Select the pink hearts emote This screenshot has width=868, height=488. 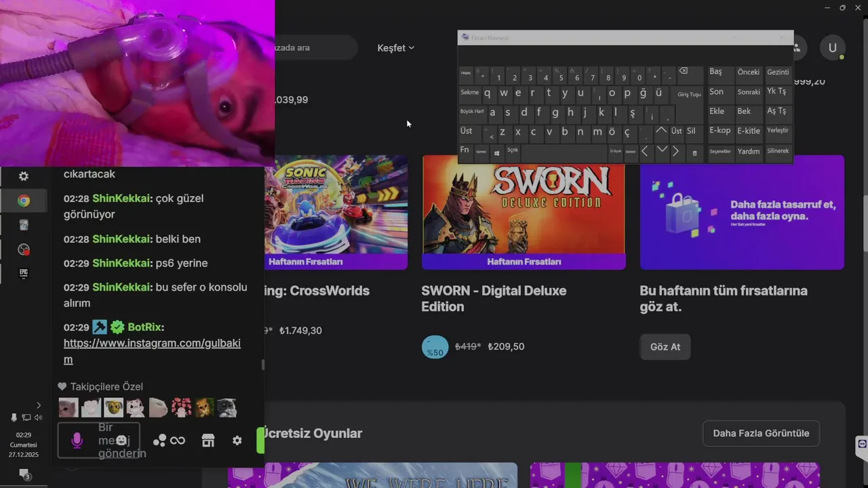click(181, 407)
